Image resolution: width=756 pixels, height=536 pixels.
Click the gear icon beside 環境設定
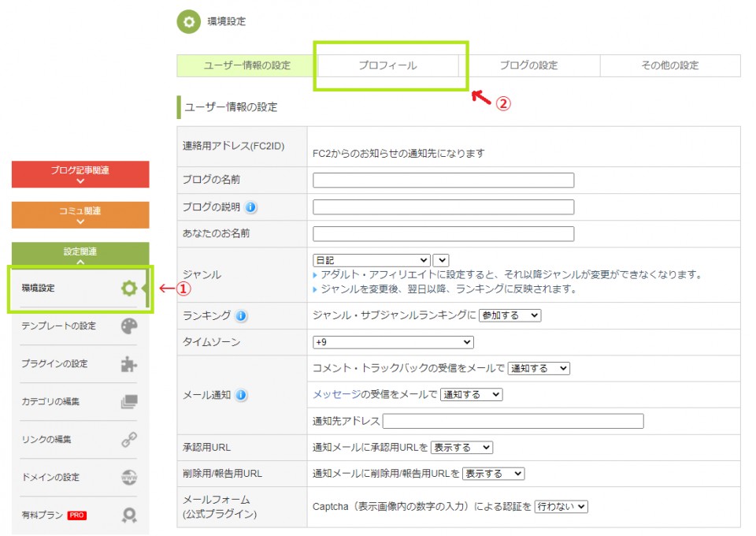coord(128,288)
